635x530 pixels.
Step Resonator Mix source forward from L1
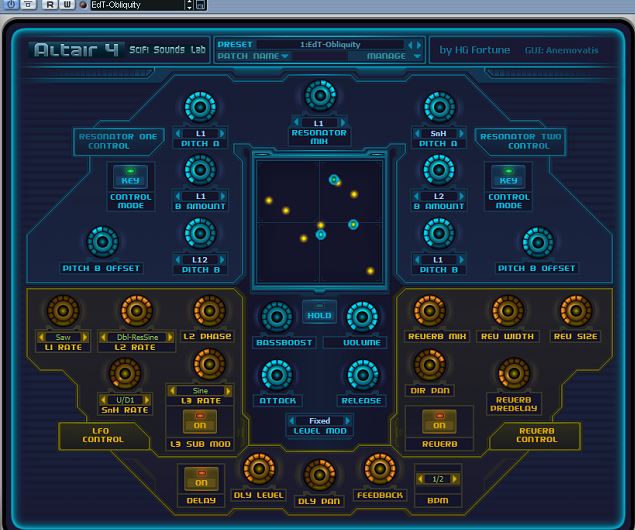343,123
